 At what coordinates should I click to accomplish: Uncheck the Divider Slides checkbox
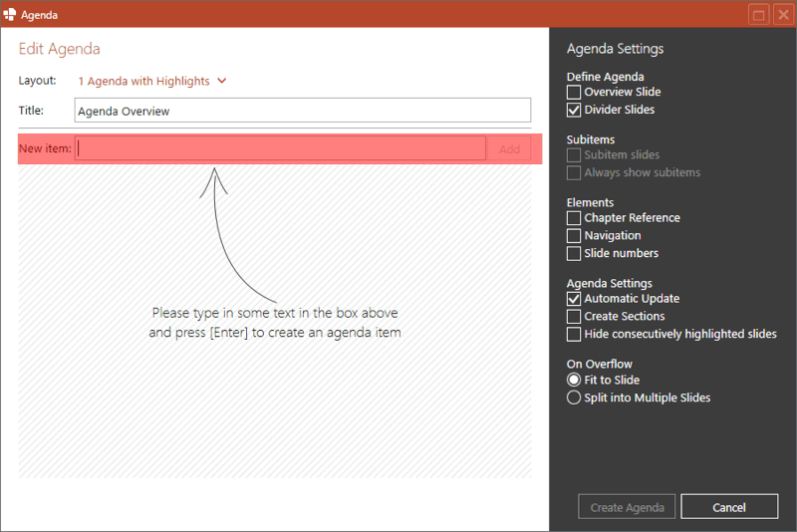click(574, 110)
